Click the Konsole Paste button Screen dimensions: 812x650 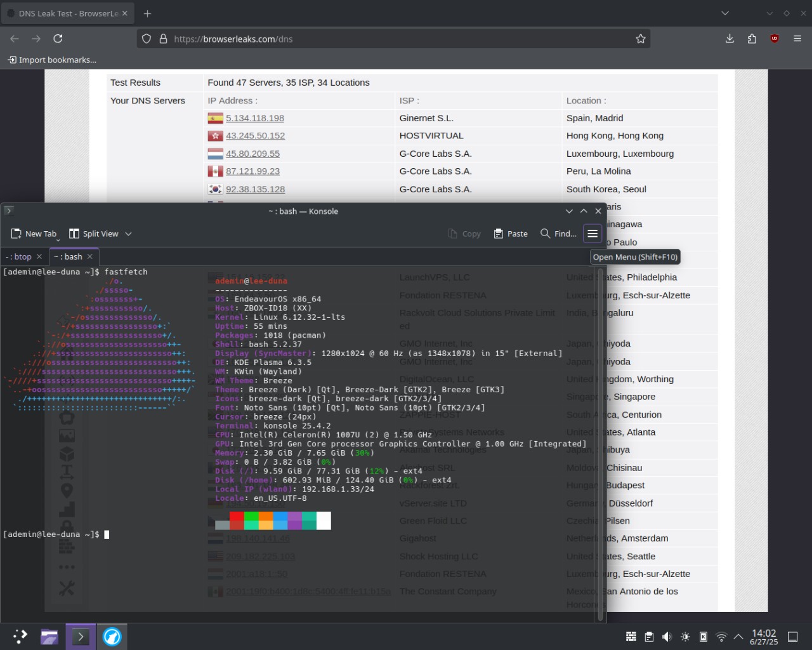tap(511, 234)
